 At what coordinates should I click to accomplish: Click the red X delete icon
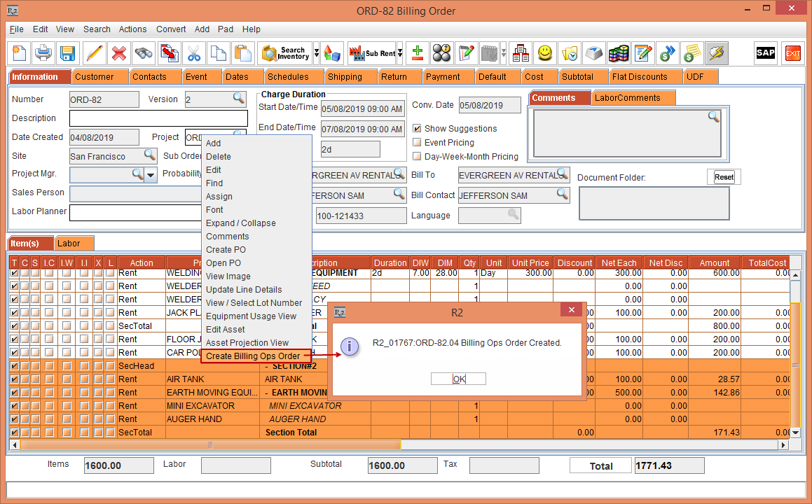coord(119,53)
